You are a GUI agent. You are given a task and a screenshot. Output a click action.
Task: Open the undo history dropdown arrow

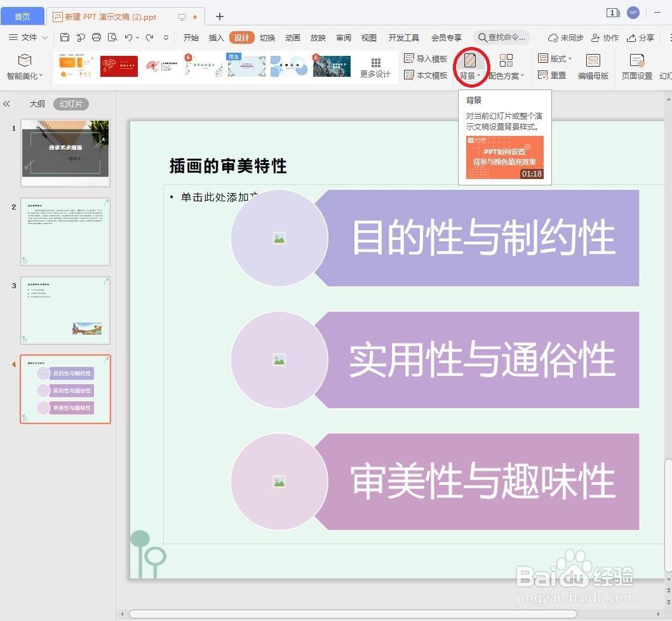[137, 37]
